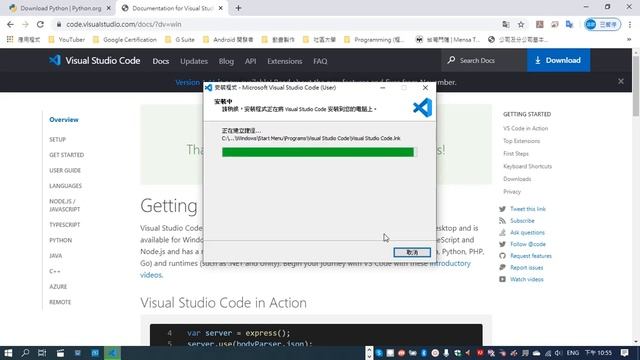This screenshot has width=640, height=360.
Task: Expand the JAVA sidebar section
Action: coord(56,256)
